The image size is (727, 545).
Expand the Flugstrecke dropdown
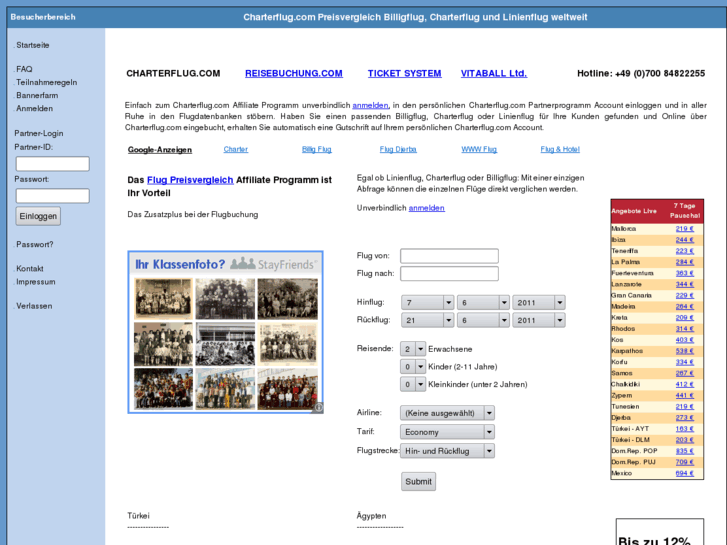447,451
